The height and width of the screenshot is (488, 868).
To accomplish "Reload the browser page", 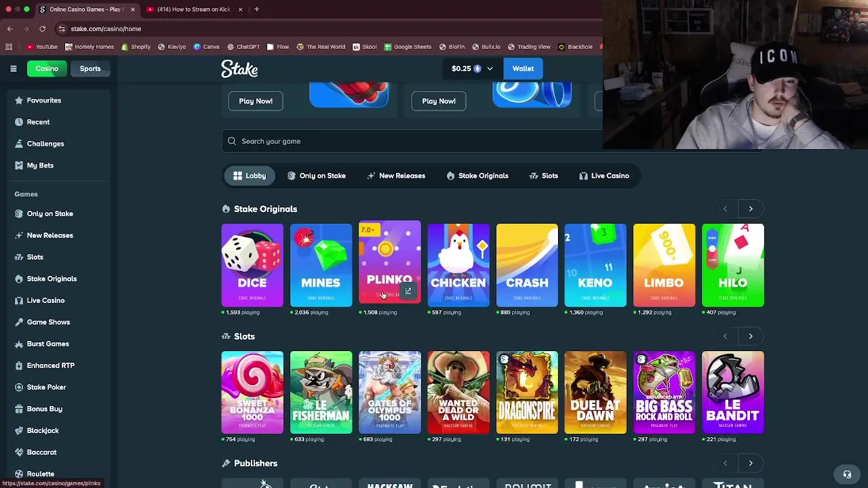I will 42,28.
